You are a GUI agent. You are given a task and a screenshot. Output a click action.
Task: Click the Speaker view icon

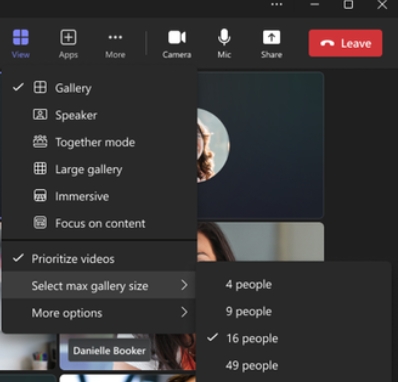(40, 115)
